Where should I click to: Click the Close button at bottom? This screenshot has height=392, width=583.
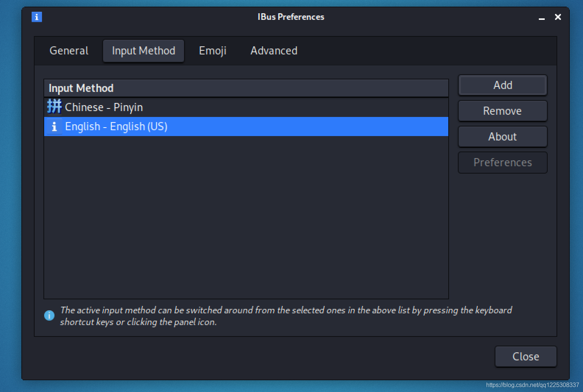pos(526,357)
